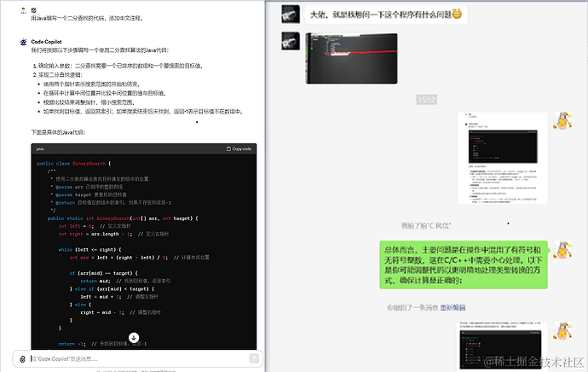Open the dark code screenshot with red line
588x372 pixels.
(351, 58)
